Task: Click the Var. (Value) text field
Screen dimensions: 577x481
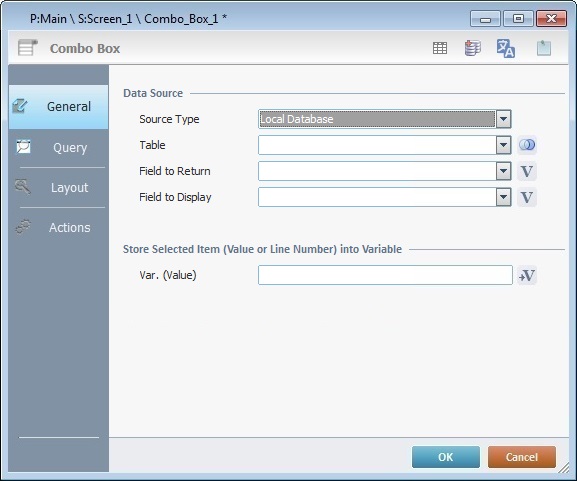Action: pos(385,275)
